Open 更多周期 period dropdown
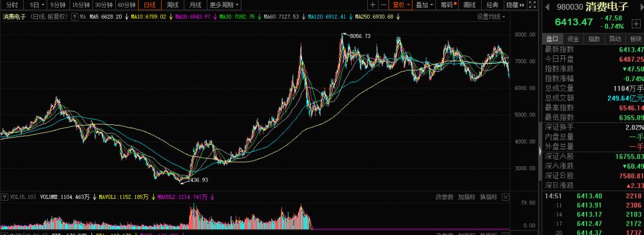 [224, 5]
